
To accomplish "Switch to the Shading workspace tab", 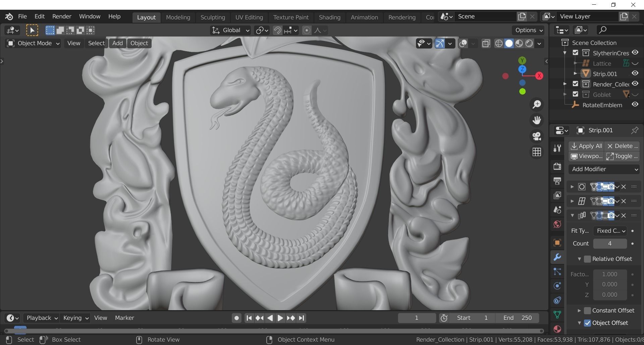I will tap(329, 17).
